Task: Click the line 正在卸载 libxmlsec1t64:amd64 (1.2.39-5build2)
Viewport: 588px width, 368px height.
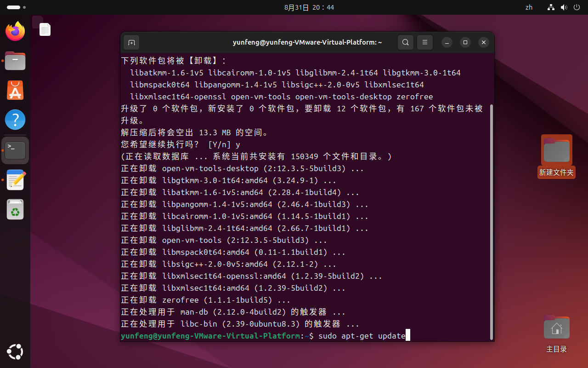Action: click(233, 288)
